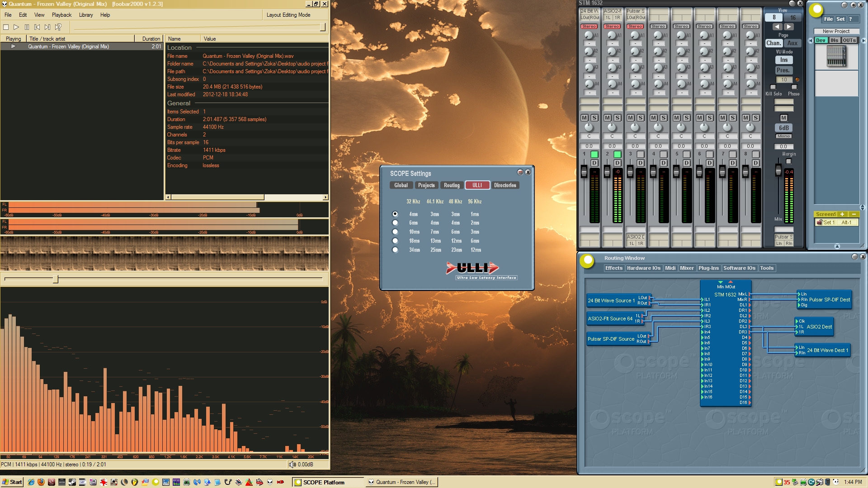Toggle the Stereo button on channel 1
868x488 pixels.
click(x=589, y=26)
